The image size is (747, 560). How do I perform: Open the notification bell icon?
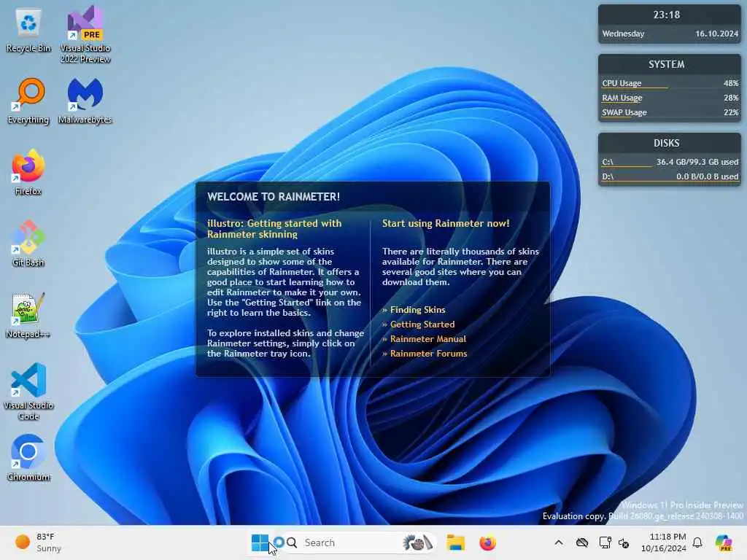pos(697,542)
